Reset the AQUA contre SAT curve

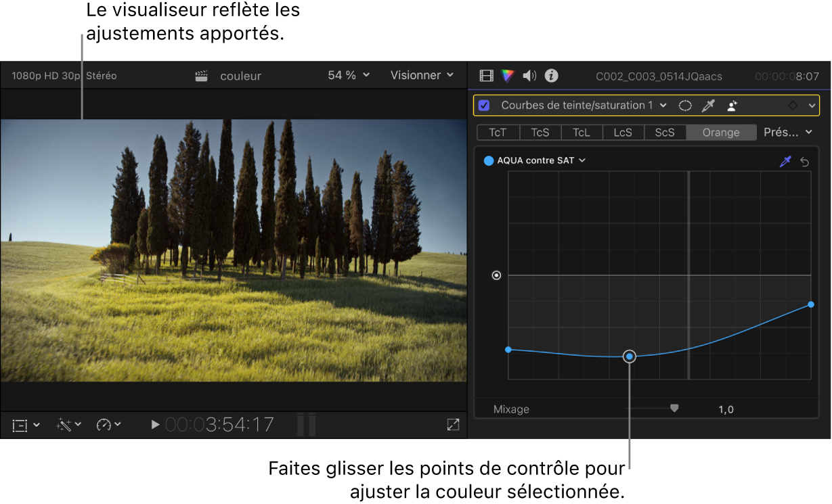805,162
